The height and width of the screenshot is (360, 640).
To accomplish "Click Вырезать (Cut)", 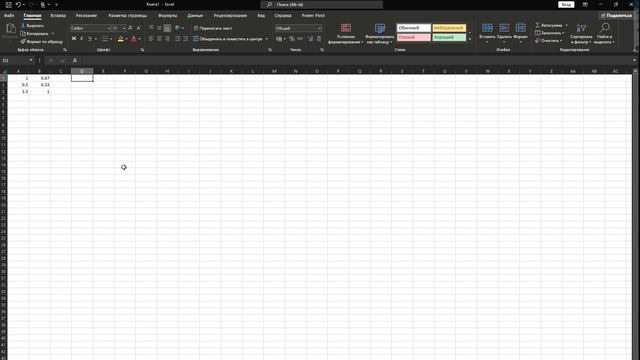I will [x=32, y=26].
